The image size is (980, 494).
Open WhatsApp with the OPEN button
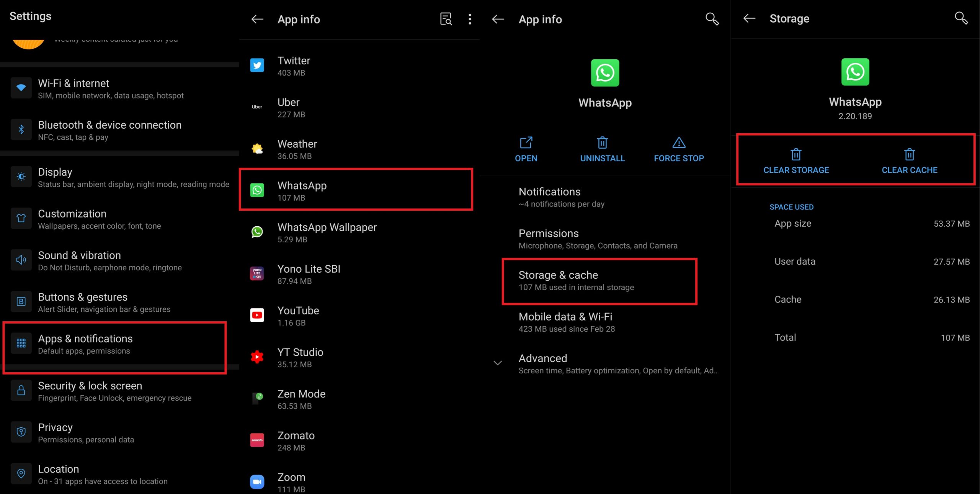point(526,150)
